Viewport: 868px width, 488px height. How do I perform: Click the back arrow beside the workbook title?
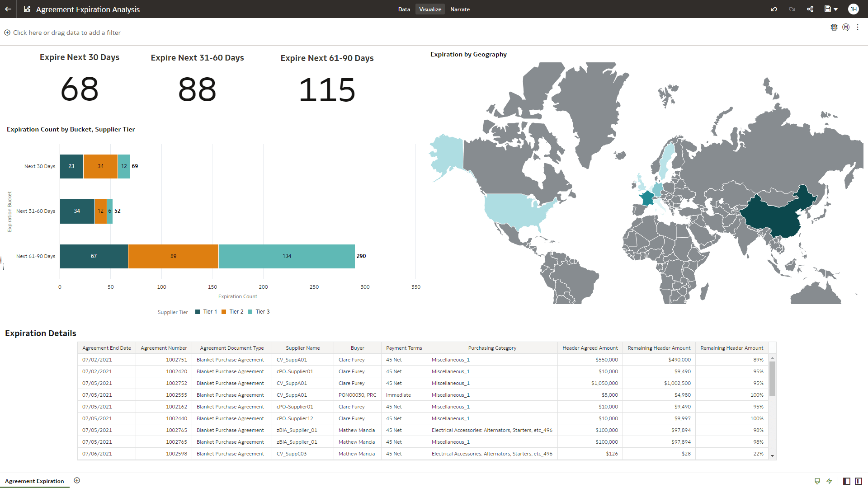point(7,9)
